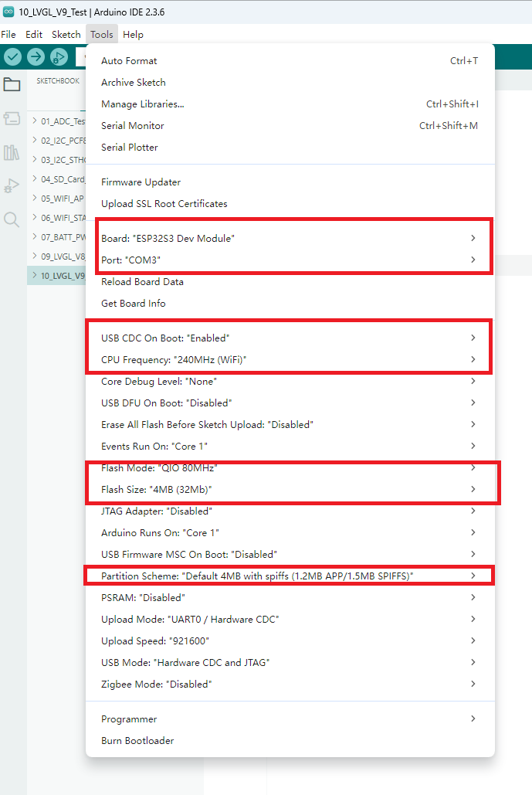
Task: Expand USB Mode submenu
Action: tap(290, 663)
